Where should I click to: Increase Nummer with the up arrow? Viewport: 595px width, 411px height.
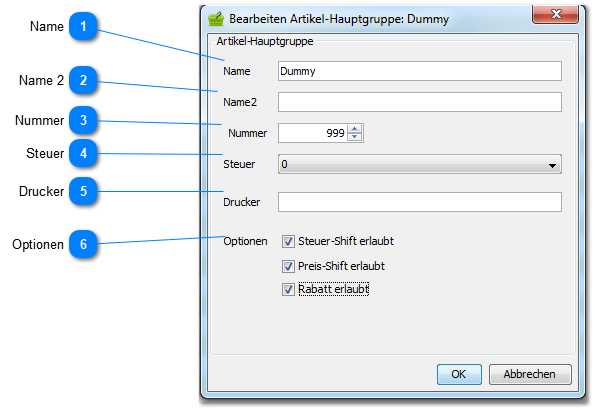(354, 129)
